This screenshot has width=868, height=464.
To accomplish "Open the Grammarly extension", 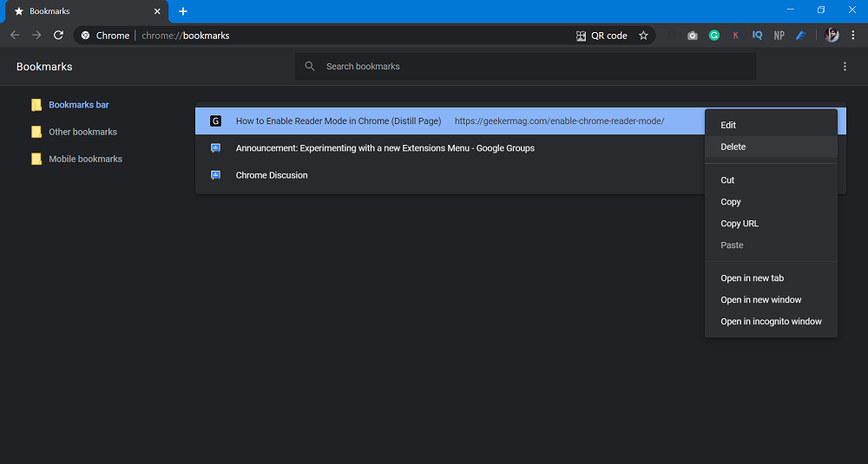I will click(714, 36).
